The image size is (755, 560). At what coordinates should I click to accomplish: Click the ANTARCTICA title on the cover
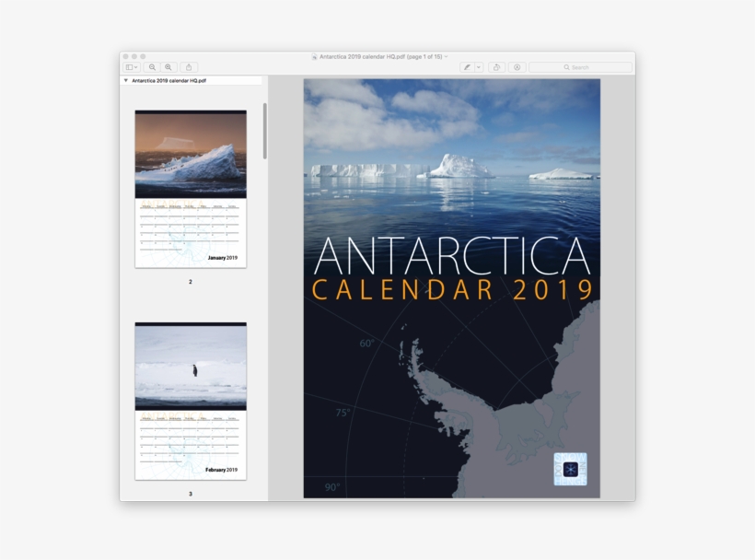pos(452,256)
